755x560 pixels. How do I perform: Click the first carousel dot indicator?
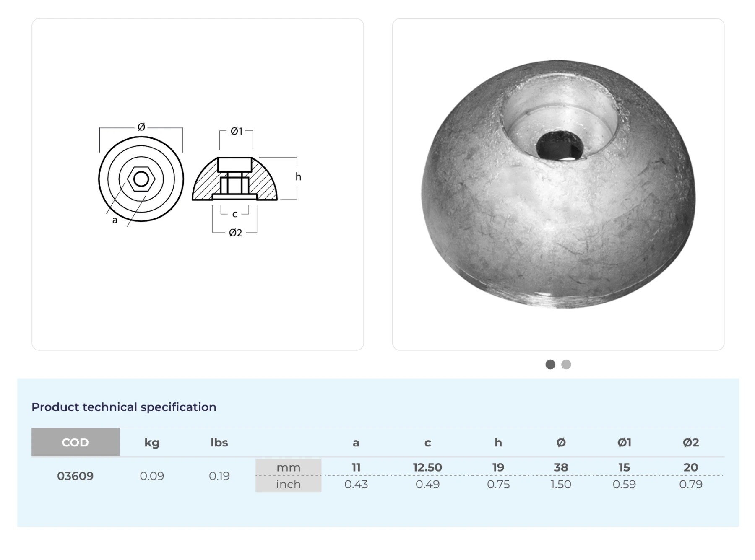click(550, 365)
